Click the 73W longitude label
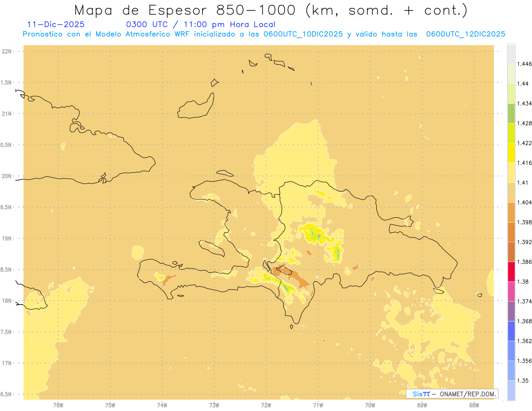The height and width of the screenshot is (411, 532). pyautogui.click(x=214, y=405)
